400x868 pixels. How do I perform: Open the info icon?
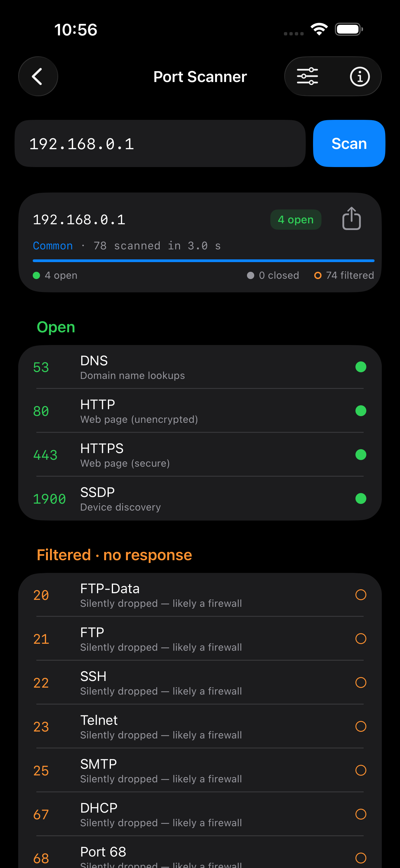coord(359,77)
